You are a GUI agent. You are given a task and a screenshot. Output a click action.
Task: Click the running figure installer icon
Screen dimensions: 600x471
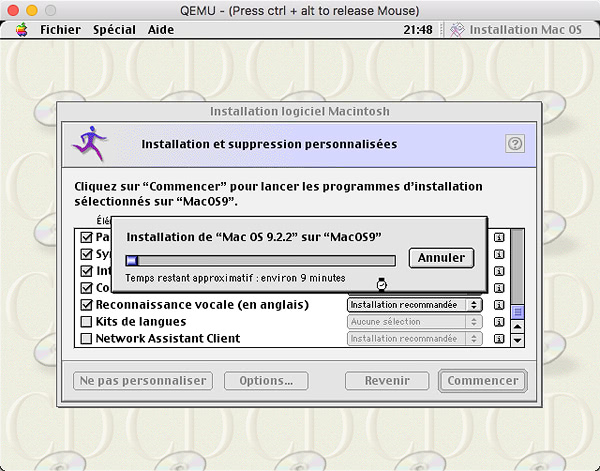90,143
